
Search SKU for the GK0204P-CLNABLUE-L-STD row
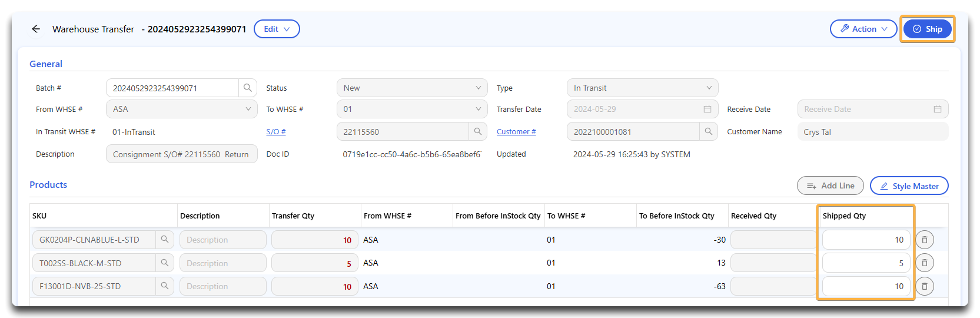[165, 240]
